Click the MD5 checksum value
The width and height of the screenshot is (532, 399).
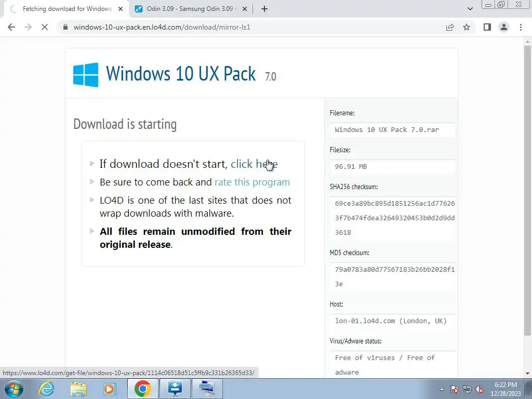395,276
